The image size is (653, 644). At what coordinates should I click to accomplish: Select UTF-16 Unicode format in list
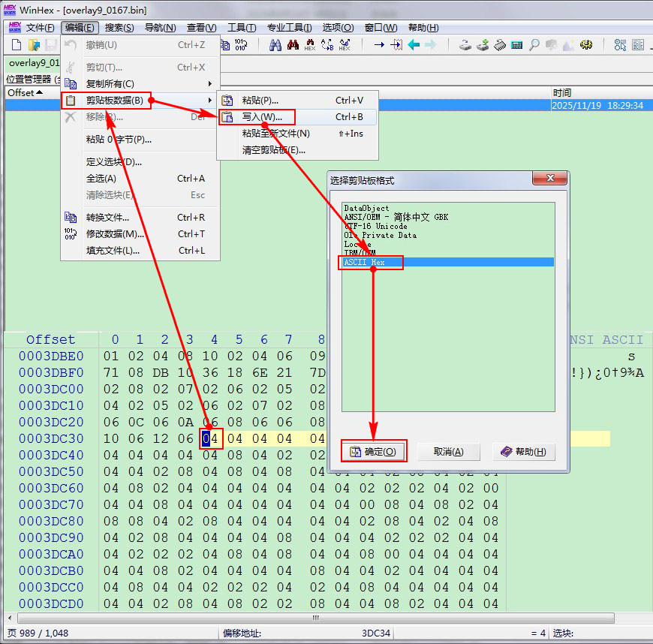tap(375, 226)
